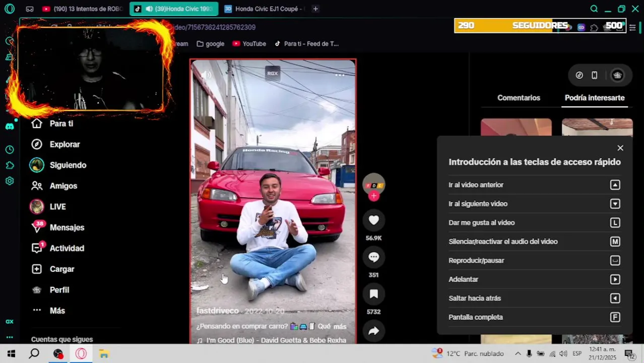Click the phone app icon in top pill
This screenshot has height=363, width=644.
pyautogui.click(x=595, y=75)
